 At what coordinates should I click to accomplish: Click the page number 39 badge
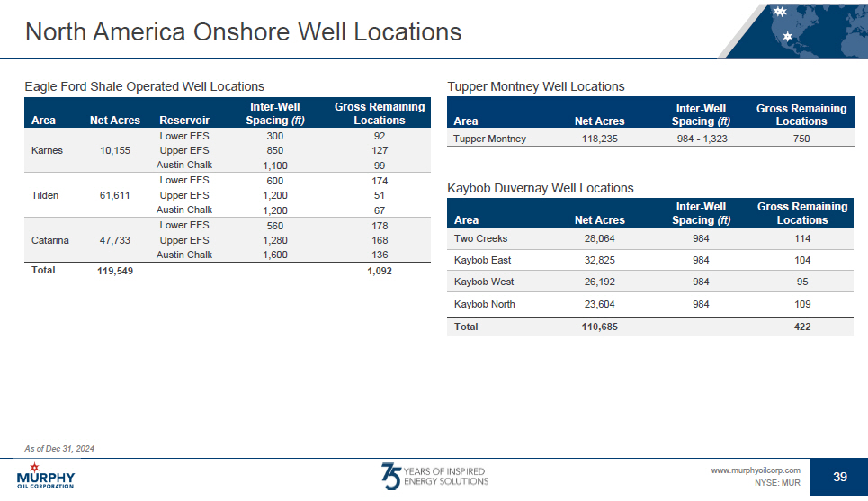pyautogui.click(x=839, y=477)
